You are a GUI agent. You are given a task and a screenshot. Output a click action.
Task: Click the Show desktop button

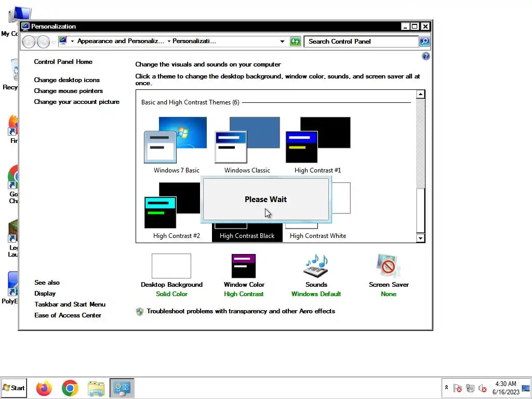tap(526, 388)
